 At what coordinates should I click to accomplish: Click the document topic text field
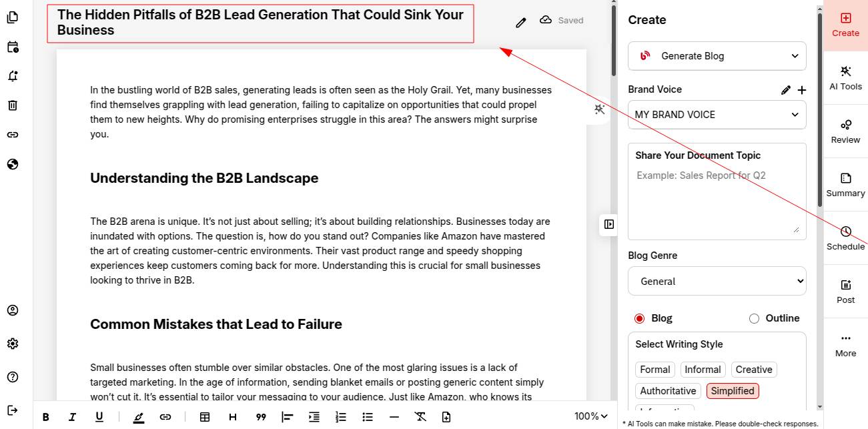(x=717, y=200)
